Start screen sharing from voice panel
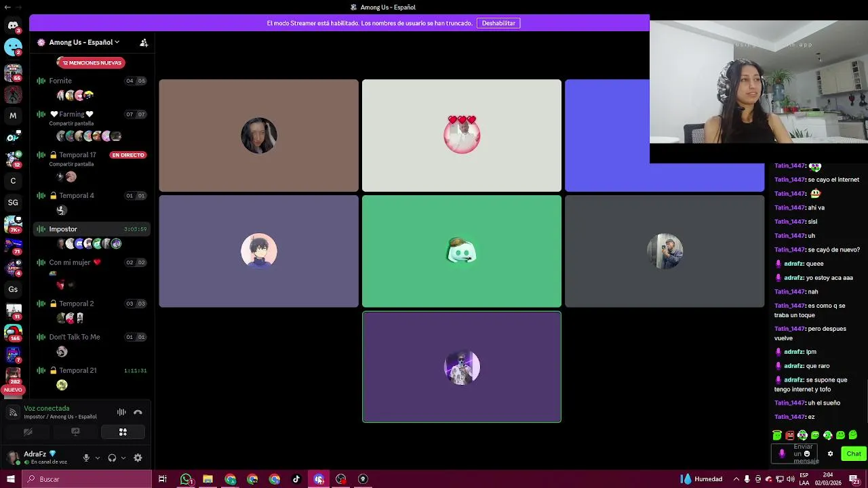 75,432
